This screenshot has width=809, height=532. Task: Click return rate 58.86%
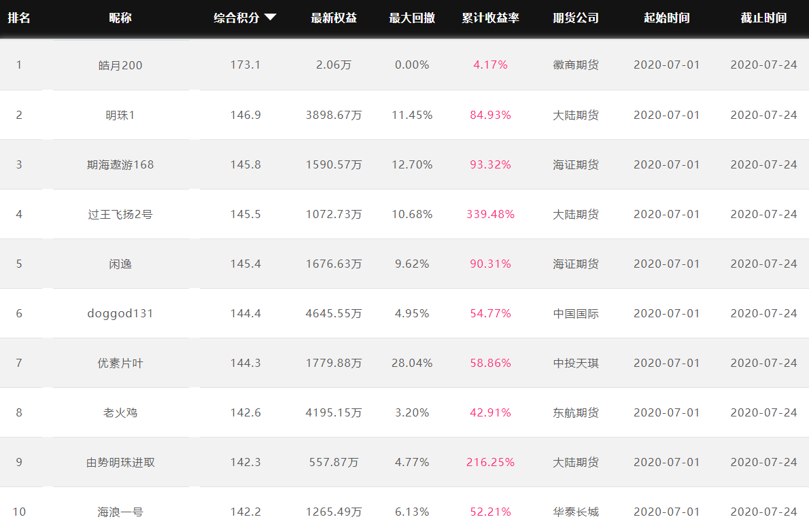pyautogui.click(x=490, y=363)
